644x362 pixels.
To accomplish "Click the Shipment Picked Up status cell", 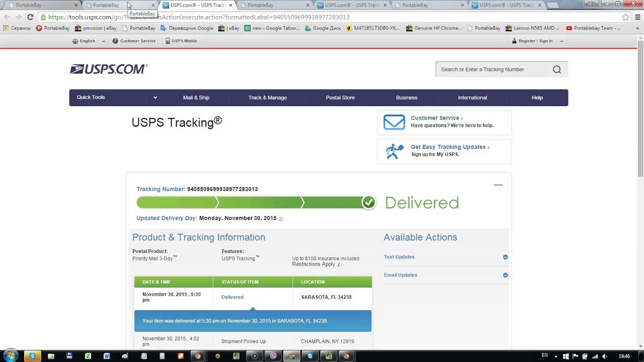I will pyautogui.click(x=244, y=341).
